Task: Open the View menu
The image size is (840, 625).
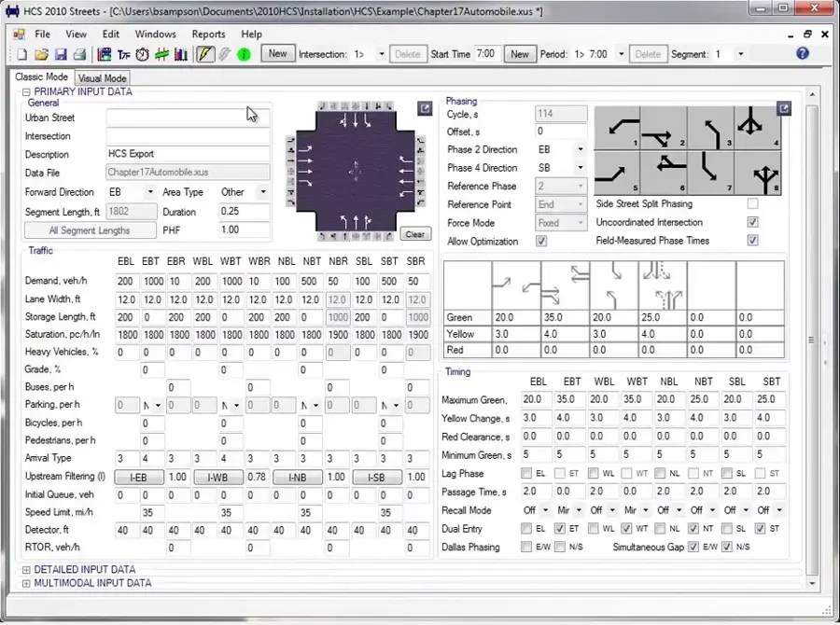Action: tap(77, 35)
